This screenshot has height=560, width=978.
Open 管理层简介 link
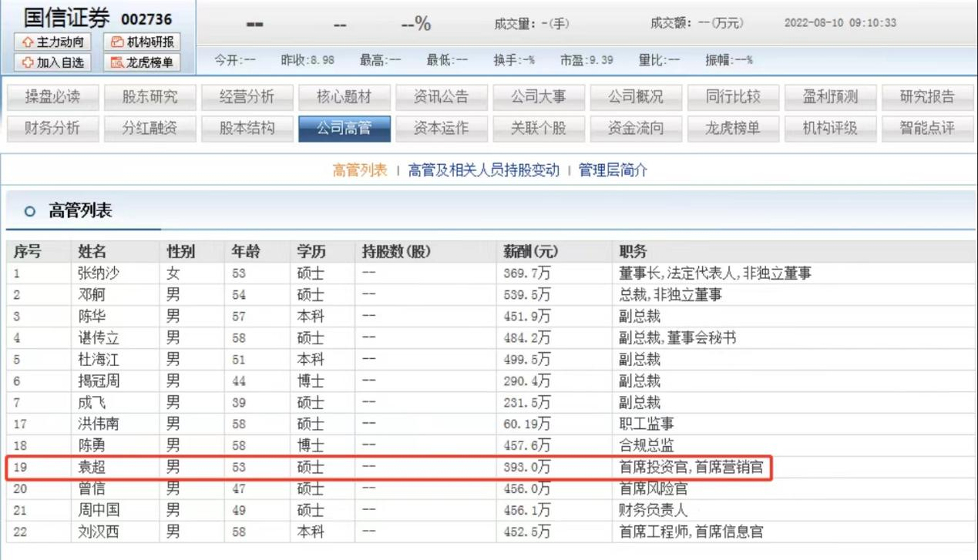613,170
